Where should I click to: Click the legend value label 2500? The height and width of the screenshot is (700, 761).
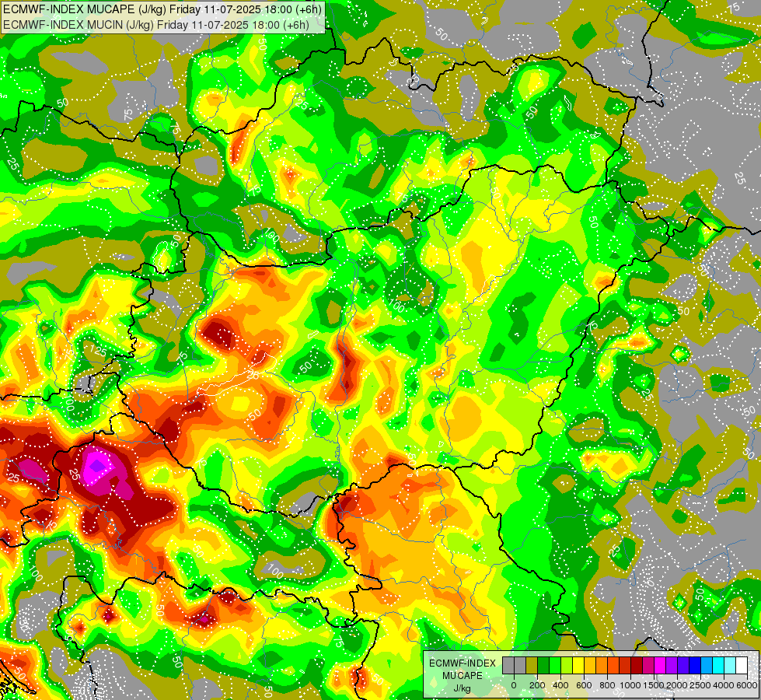coord(700,685)
